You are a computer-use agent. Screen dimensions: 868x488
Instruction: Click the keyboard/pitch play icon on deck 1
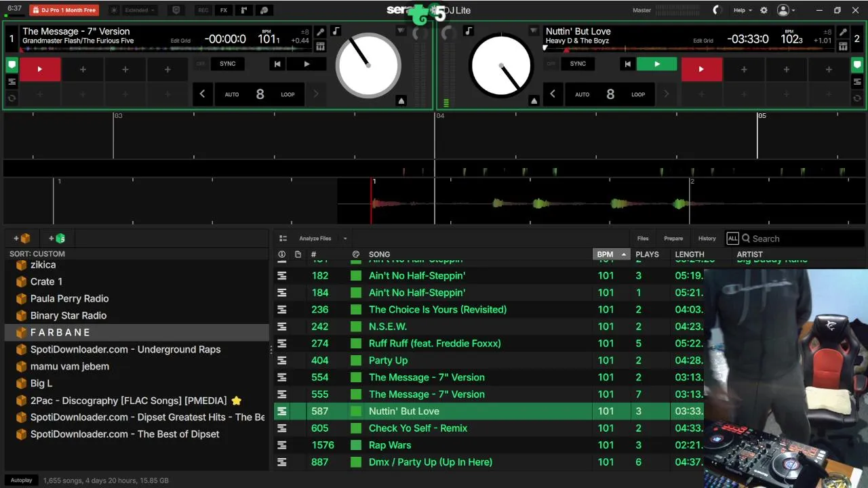click(320, 46)
